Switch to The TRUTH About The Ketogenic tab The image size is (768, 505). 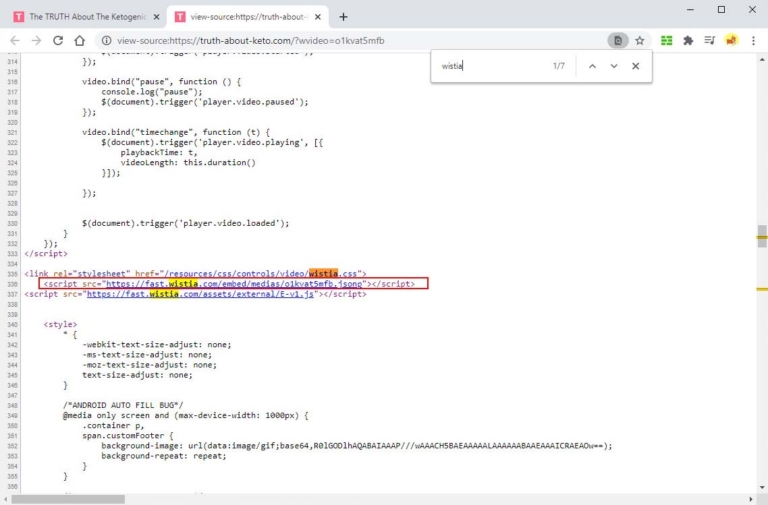tap(80, 16)
